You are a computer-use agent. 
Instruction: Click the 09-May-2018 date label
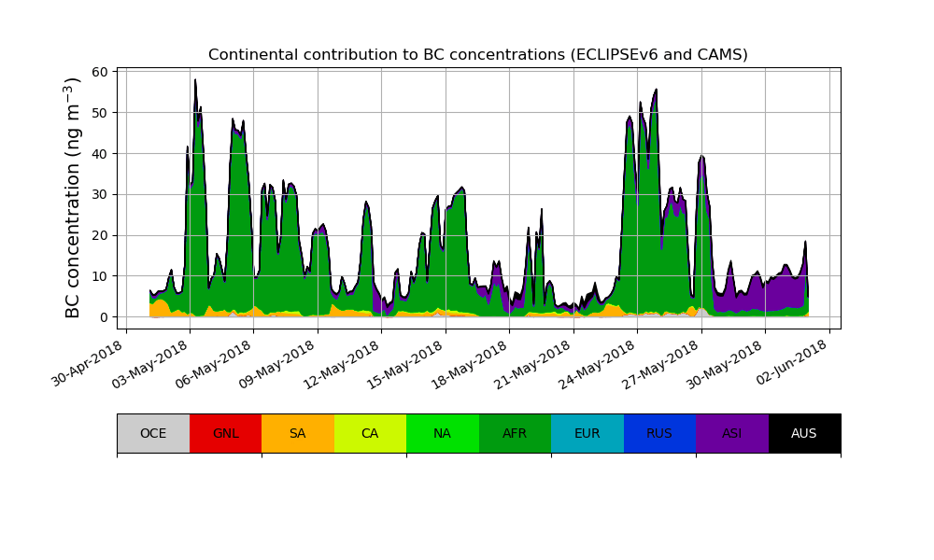point(278,363)
